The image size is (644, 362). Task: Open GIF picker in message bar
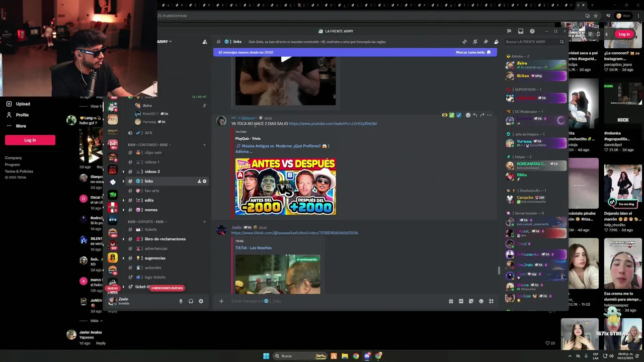[461, 301]
